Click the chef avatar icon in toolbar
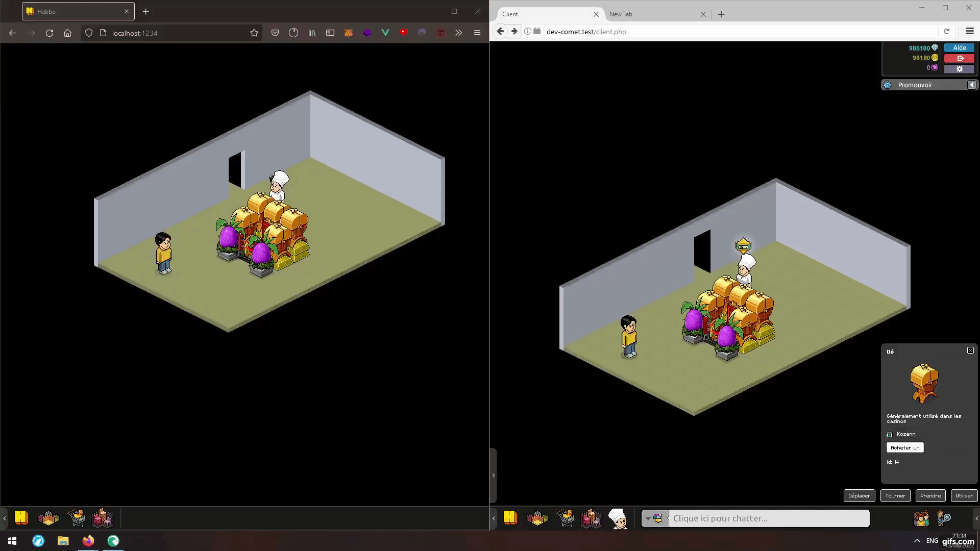Screen dimensions: 980x551 tap(618, 518)
